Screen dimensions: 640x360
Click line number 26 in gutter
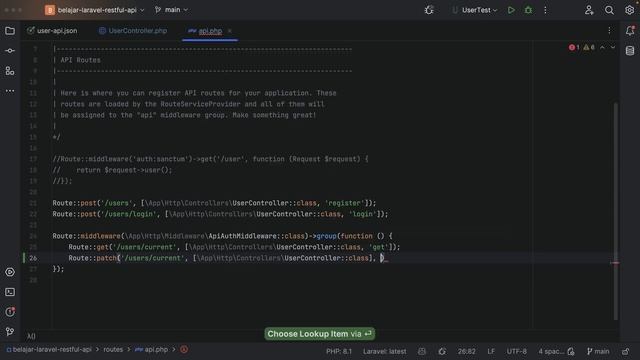point(33,258)
